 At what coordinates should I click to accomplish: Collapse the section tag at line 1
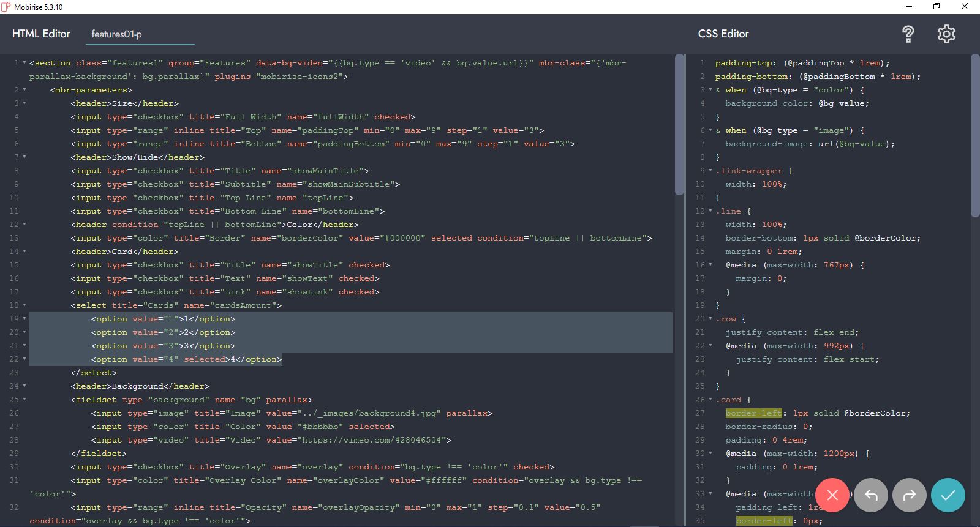pyautogui.click(x=24, y=63)
